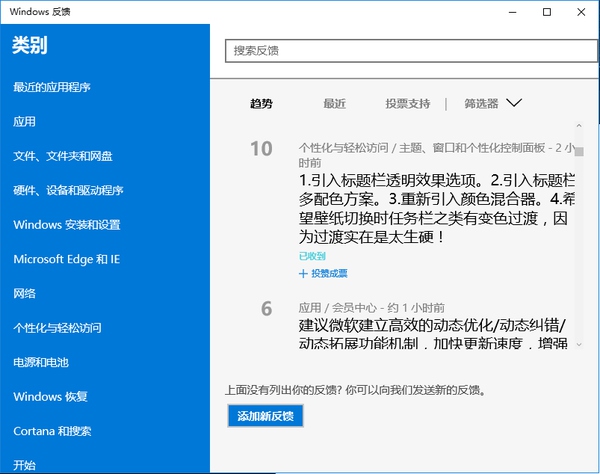
Task: Open Cortana 和搜索 category
Action: pos(52,431)
